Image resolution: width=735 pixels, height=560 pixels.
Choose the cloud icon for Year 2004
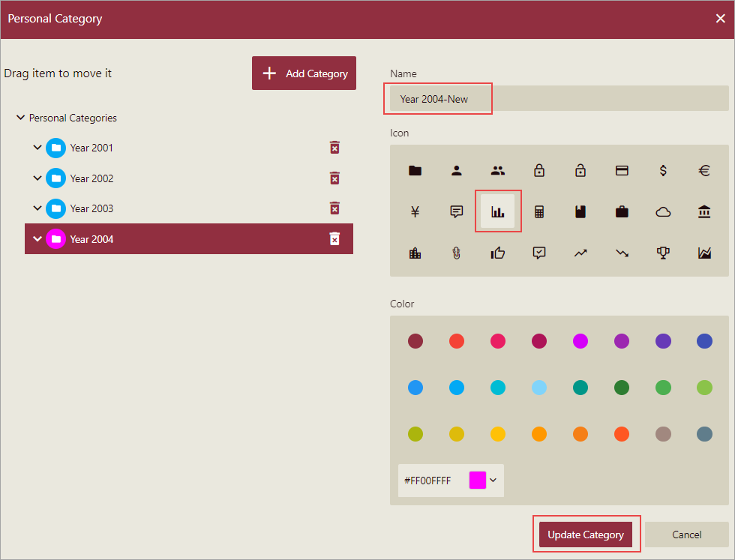(x=662, y=211)
